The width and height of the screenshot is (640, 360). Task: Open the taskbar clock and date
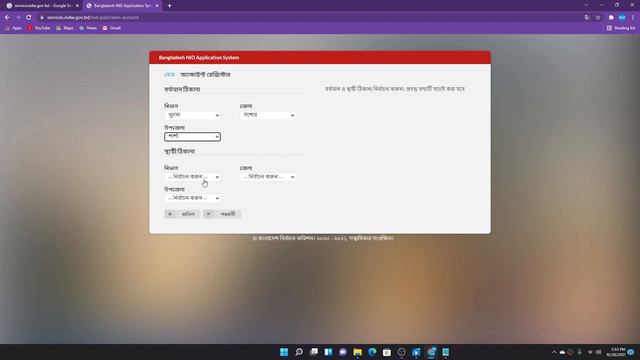click(616, 352)
